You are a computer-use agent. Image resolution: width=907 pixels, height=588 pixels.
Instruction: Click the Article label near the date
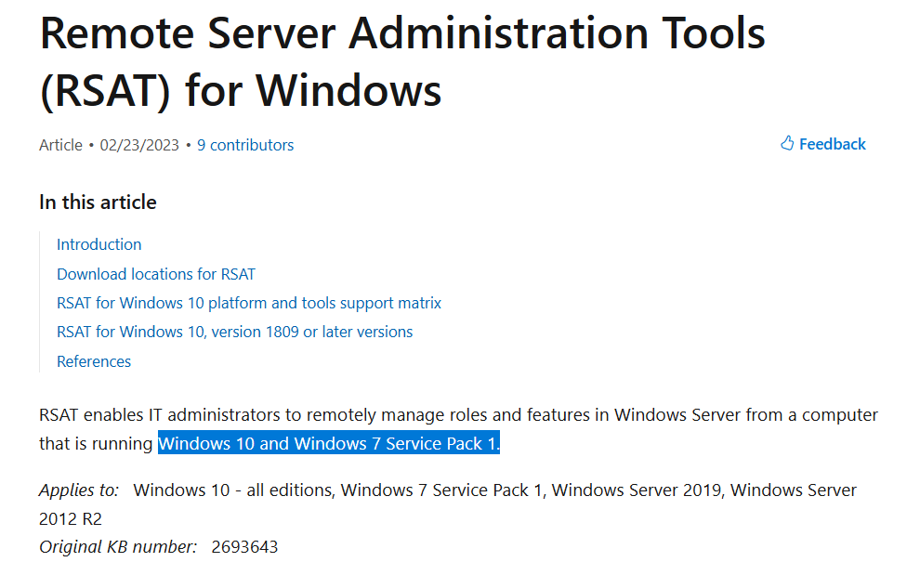(x=60, y=145)
